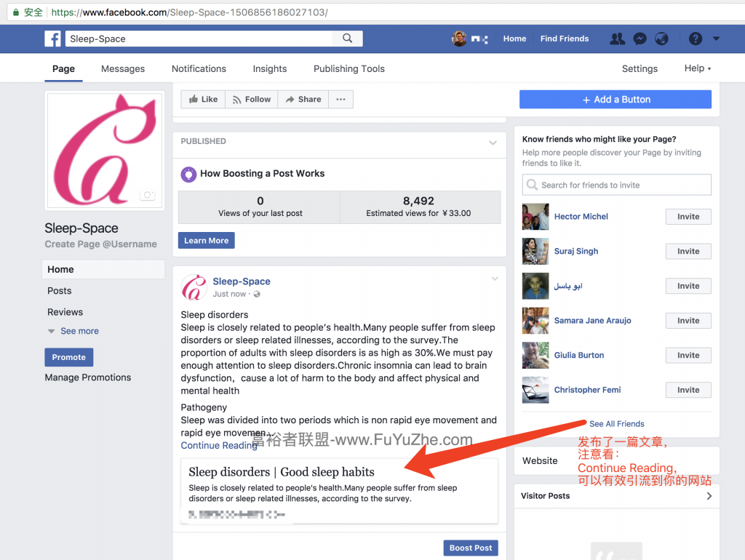Screen dimensions: 745x560
Task: Expand the Help dropdown menu
Action: coord(698,68)
